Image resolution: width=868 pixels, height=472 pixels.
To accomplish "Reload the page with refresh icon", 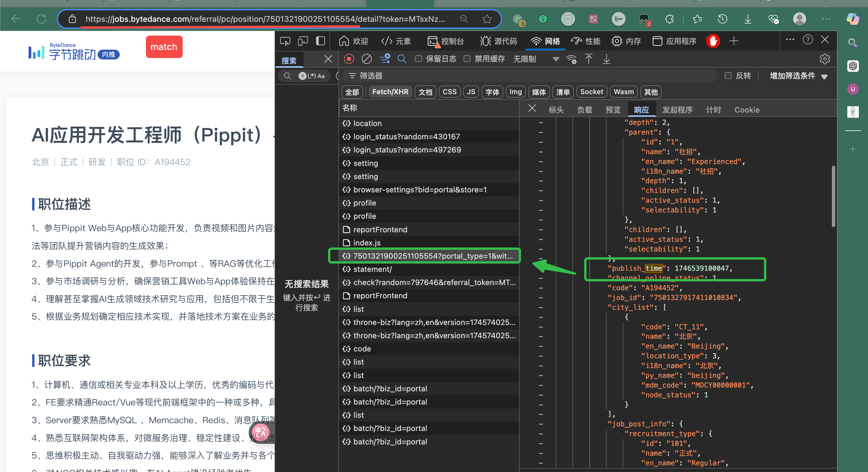I will tap(41, 19).
